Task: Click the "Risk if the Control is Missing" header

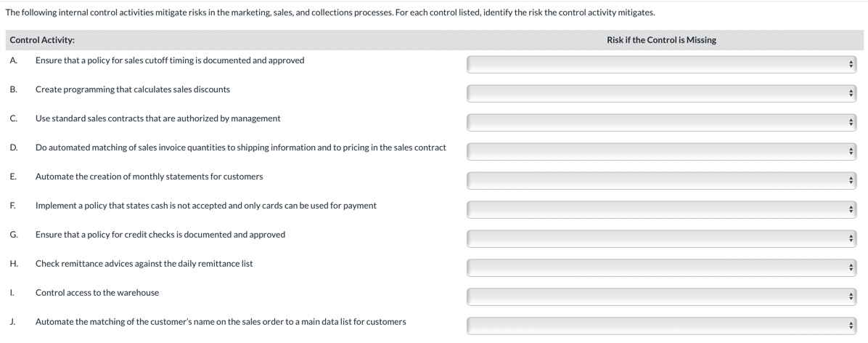Action: click(x=661, y=40)
